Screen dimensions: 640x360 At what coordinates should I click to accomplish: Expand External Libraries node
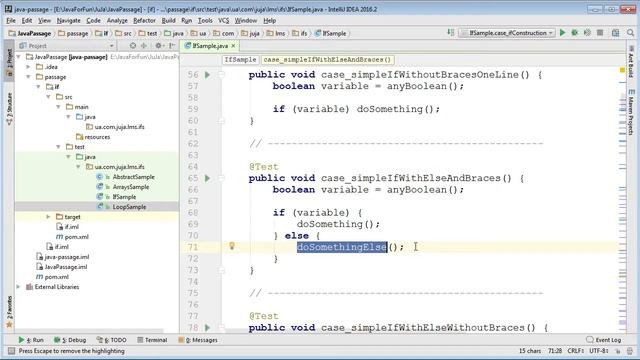(19, 287)
